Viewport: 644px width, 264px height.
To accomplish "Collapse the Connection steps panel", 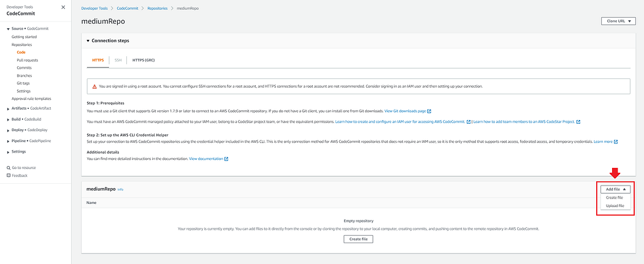I will tap(88, 41).
